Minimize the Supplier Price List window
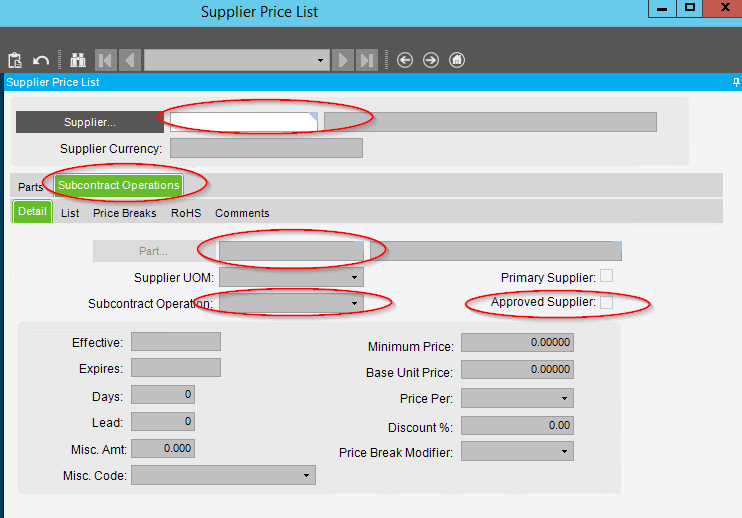 pyautogui.click(x=662, y=8)
